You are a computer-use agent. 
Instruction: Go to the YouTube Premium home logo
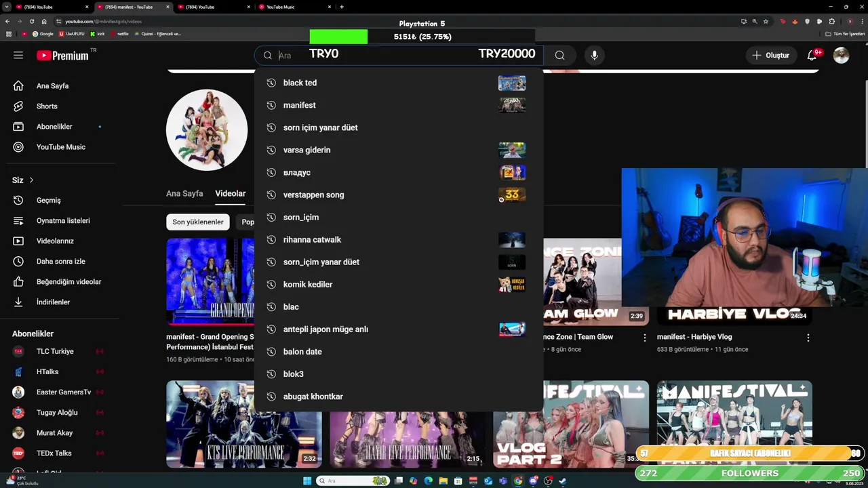(62, 56)
